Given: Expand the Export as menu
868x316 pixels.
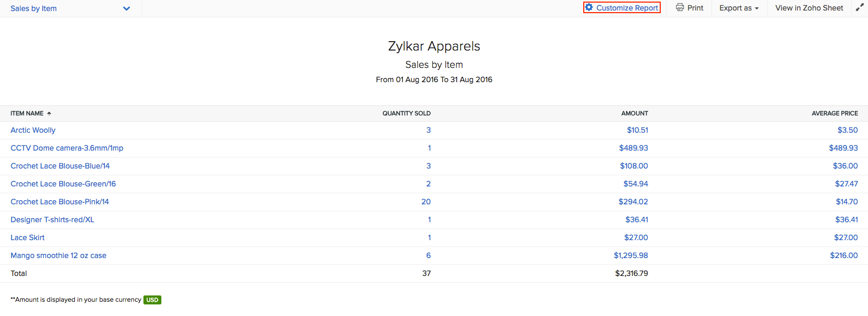Looking at the screenshot, I should click(x=739, y=8).
